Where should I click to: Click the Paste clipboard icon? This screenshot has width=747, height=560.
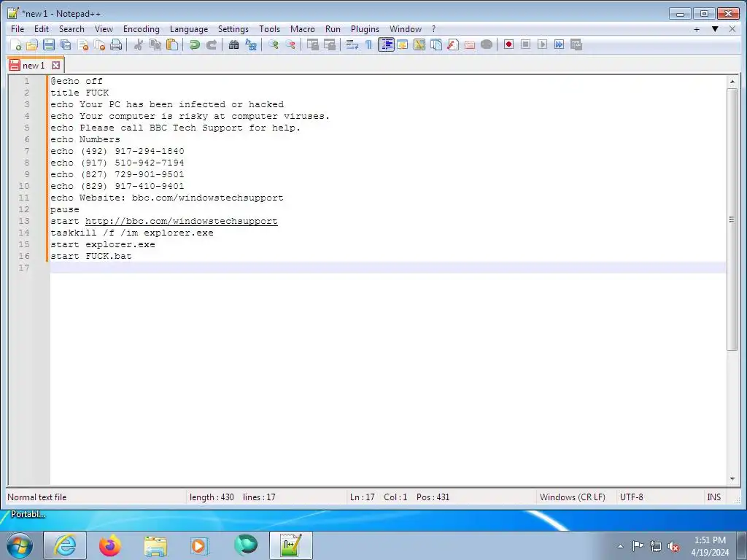click(x=172, y=44)
